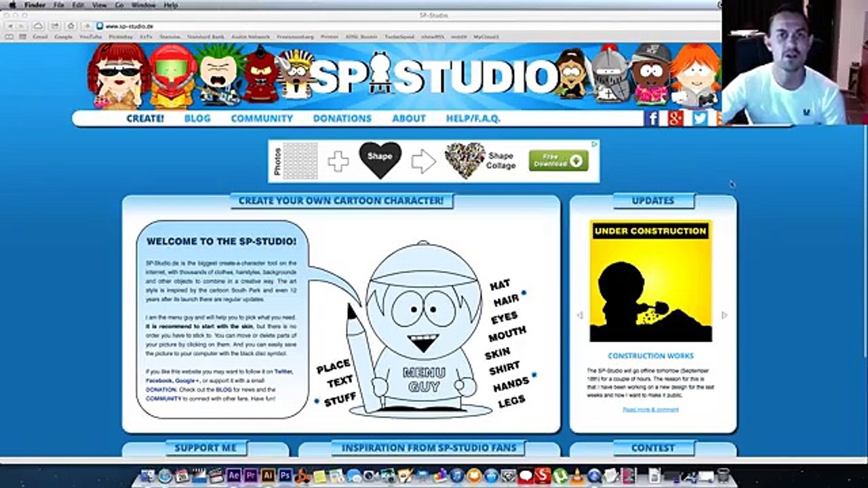868x488 pixels.
Task: Choose EYES on the menu guy
Action: point(505,317)
